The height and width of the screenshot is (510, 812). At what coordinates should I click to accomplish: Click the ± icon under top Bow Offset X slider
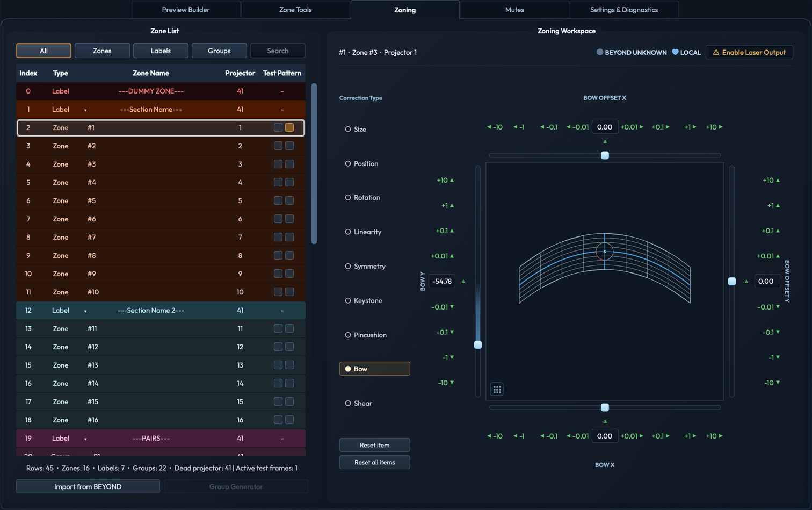[x=605, y=142]
